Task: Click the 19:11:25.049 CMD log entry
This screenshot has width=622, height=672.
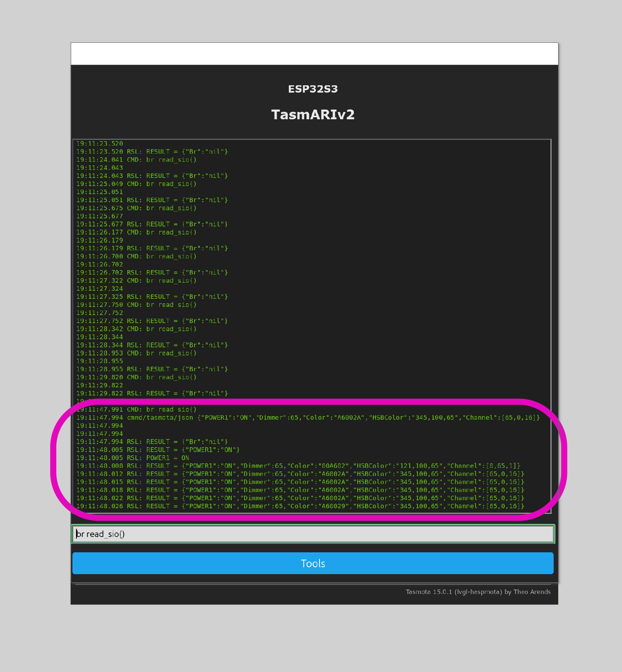Action: [x=136, y=184]
